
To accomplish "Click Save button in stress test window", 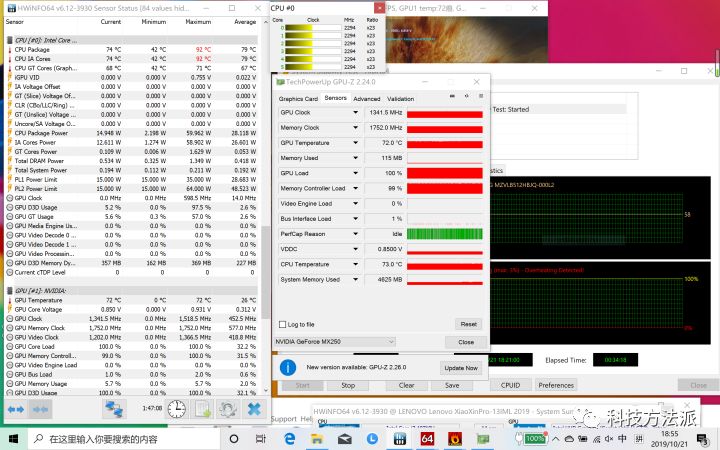I will [452, 385].
